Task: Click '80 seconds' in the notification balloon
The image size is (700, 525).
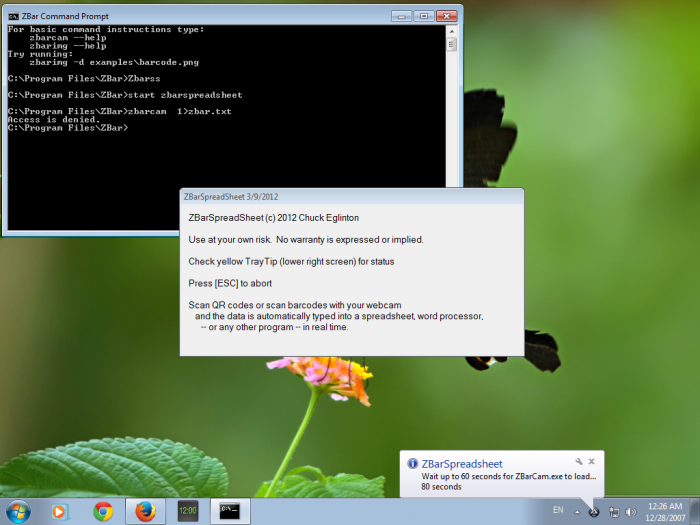Action: click(441, 487)
